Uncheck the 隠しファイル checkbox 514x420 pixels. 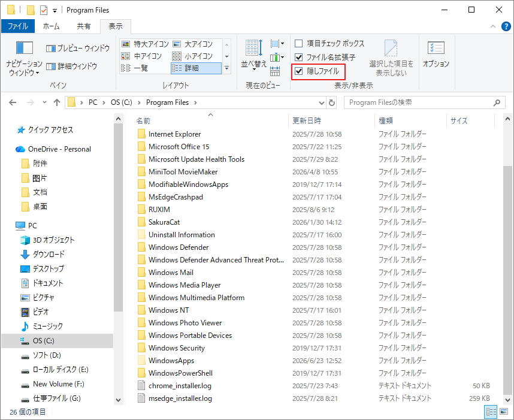tap(298, 71)
